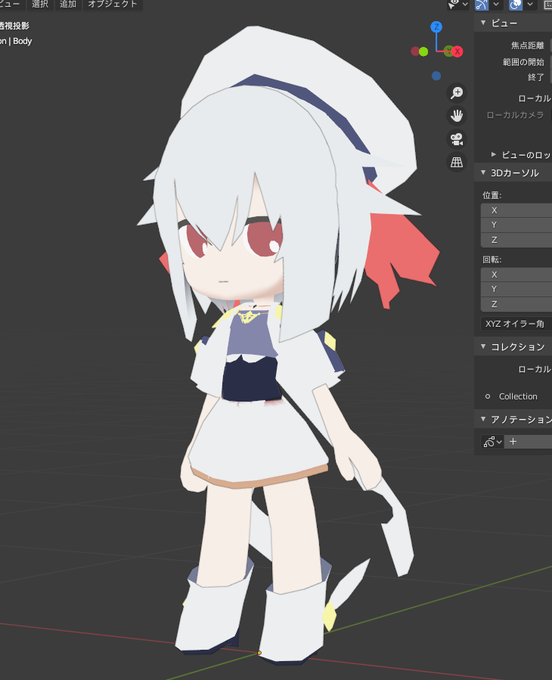Collapse the 3Dカーソル panel
The image size is (552, 680).
point(483,173)
